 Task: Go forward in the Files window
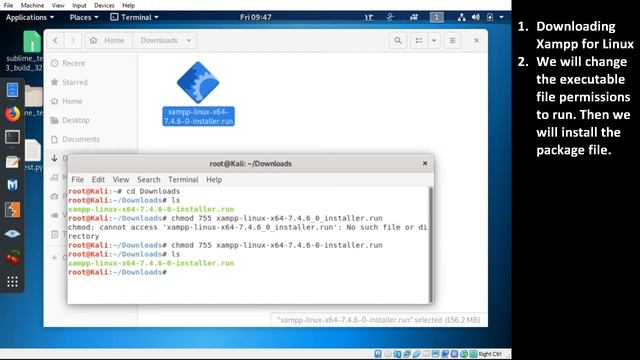[73, 40]
